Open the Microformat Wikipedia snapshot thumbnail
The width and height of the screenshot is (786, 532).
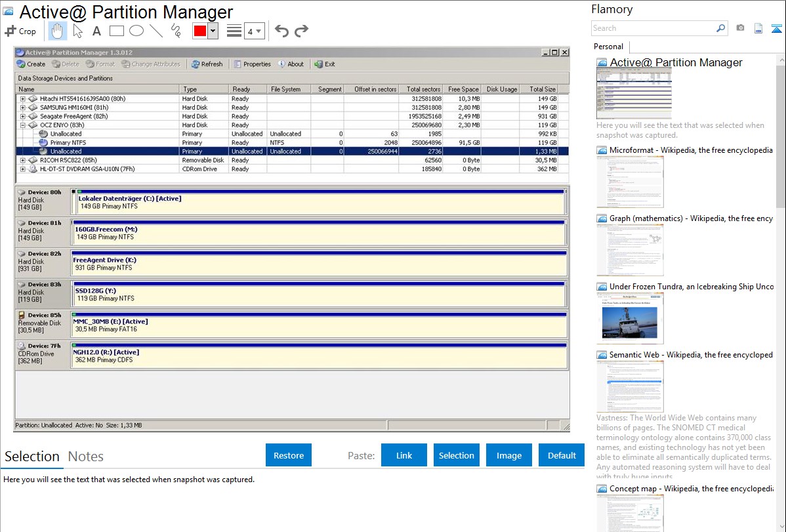pos(630,182)
